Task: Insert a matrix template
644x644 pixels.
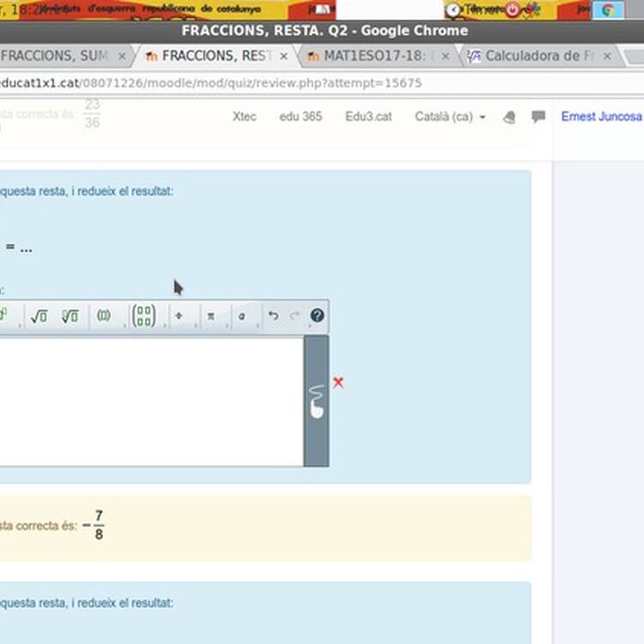Action: 143,316
